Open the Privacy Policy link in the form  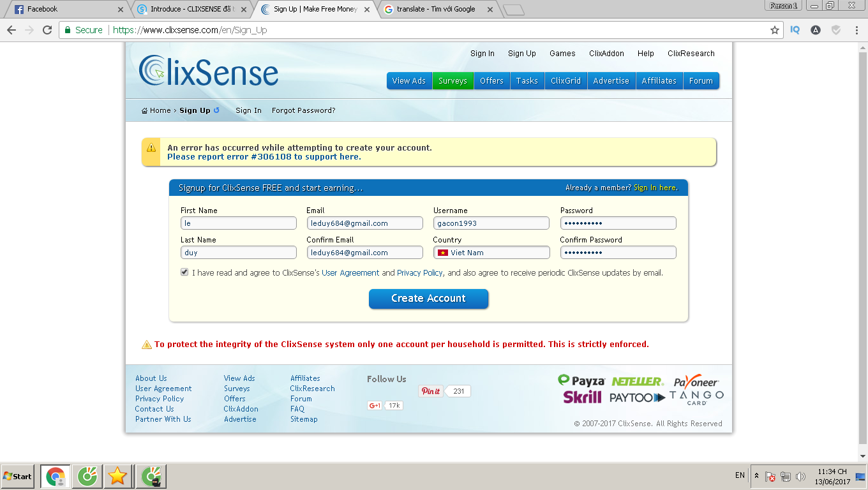click(420, 273)
